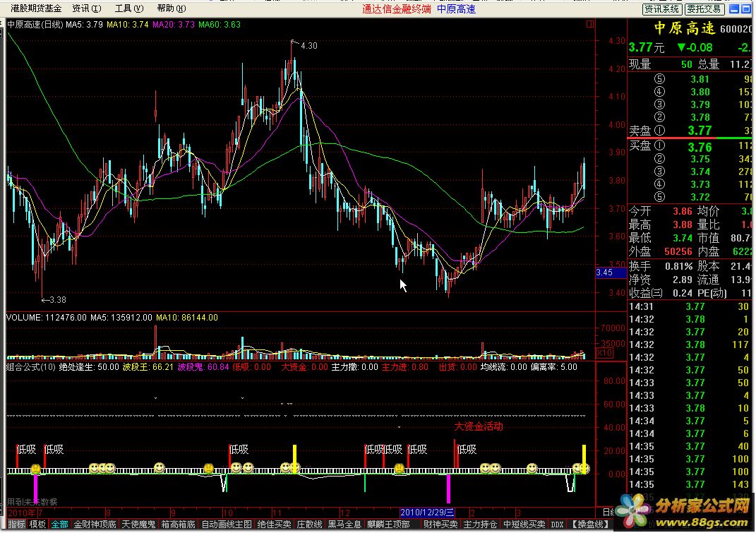Click the 今开 3.86 value
Viewport: 756px width, 533px height.
pos(682,211)
